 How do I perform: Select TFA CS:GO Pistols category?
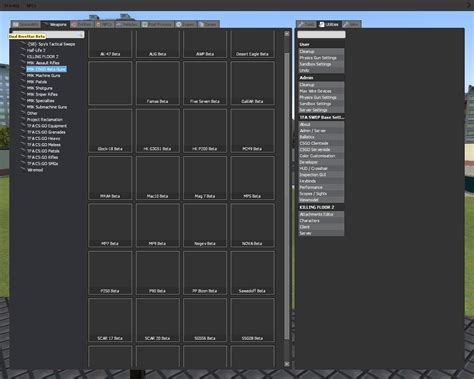click(43, 151)
